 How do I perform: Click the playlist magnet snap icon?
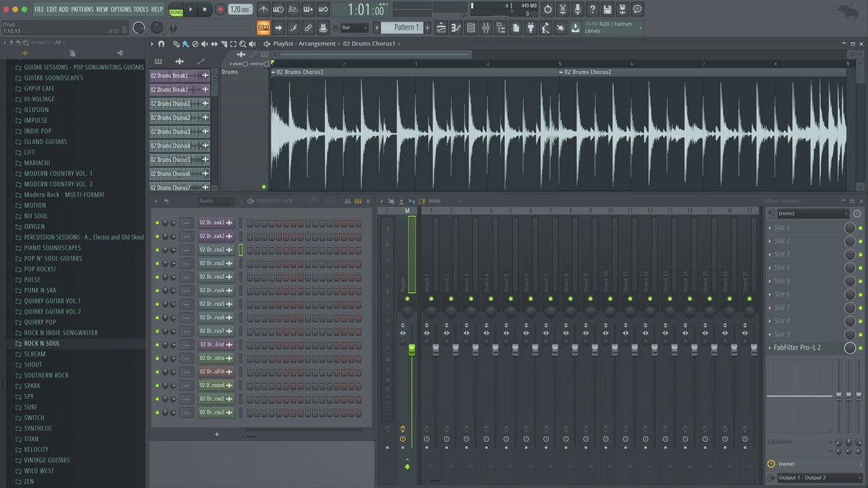[161, 44]
